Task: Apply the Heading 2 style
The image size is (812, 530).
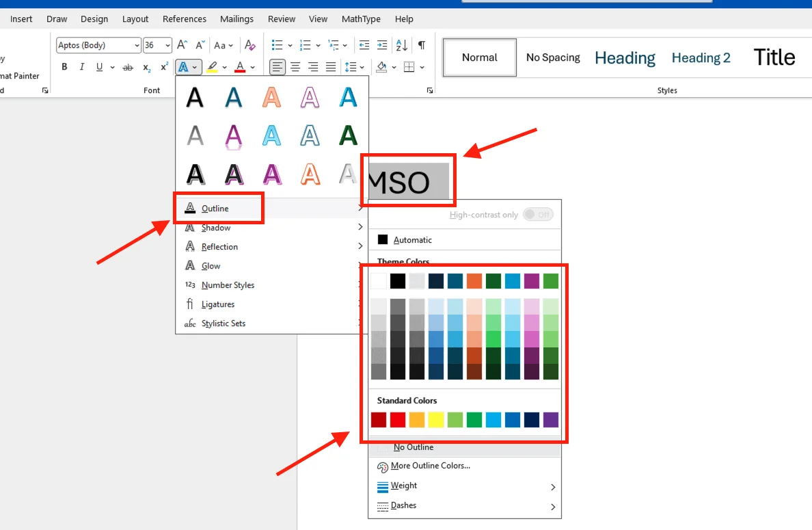Action: [x=701, y=58]
